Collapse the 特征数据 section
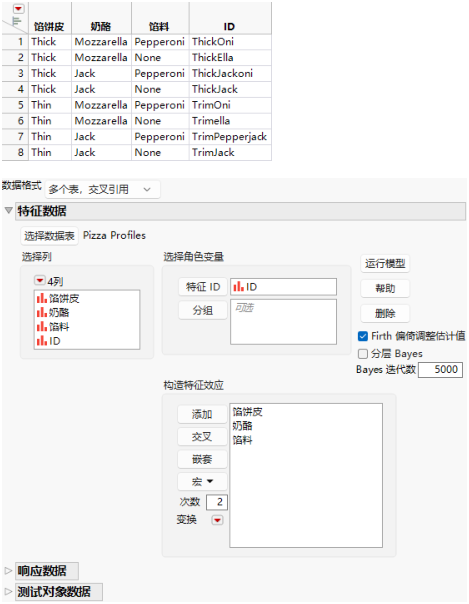Image resolution: width=469 pixels, height=604 pixels. [8, 211]
